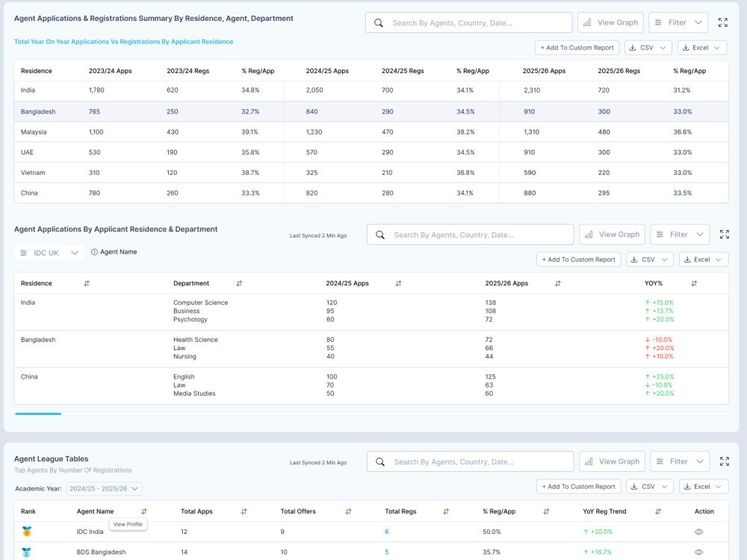Expand the summary table to fullscreen

pyautogui.click(x=722, y=22)
